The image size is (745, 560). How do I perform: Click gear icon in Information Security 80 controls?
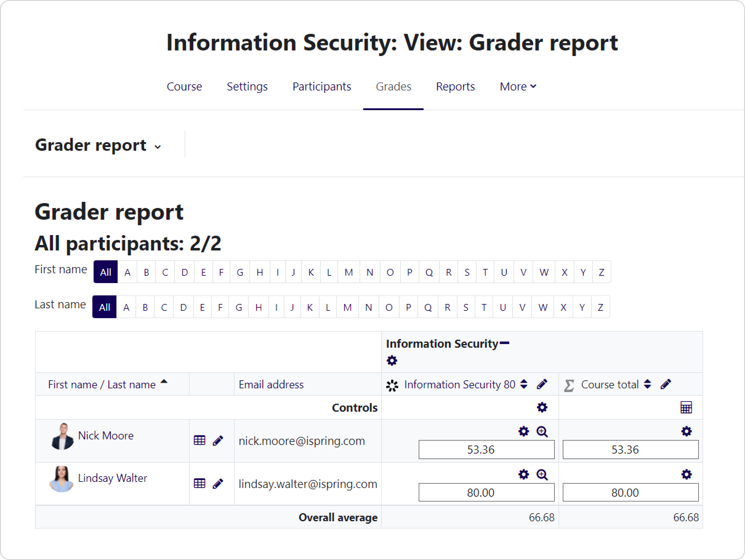542,407
